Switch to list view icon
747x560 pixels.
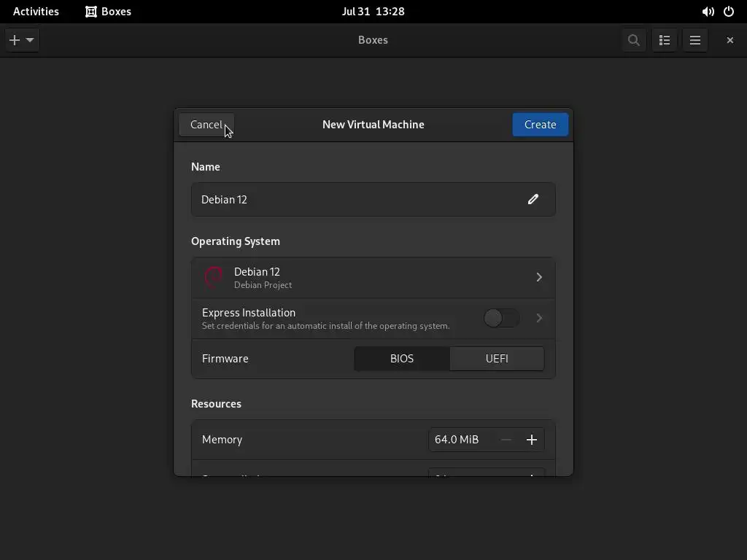[665, 40]
